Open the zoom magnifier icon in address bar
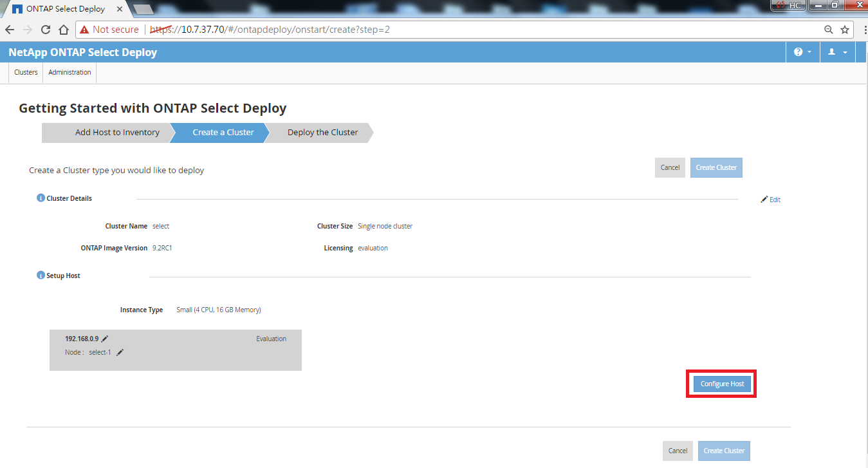Viewport: 868px width, 468px height. pos(829,30)
